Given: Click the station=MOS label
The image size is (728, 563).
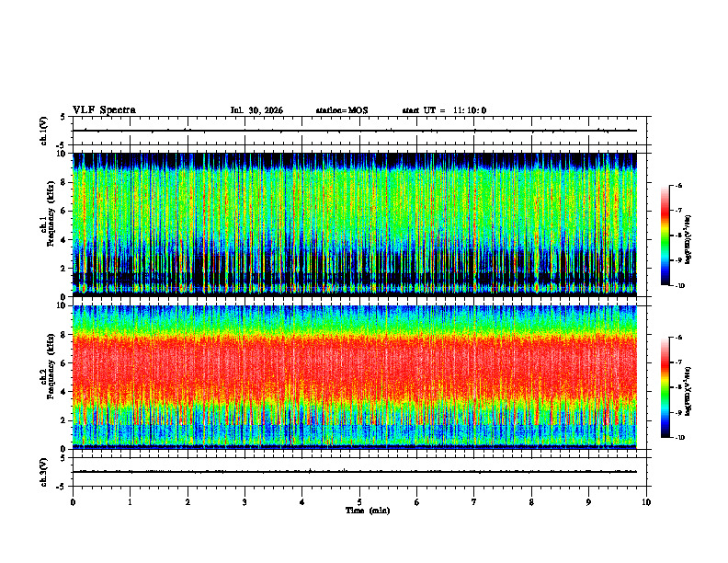Looking at the screenshot, I should click(342, 110).
